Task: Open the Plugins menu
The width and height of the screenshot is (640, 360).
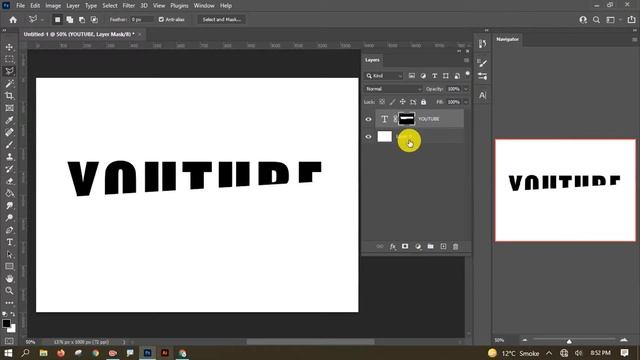Action: coord(180,6)
